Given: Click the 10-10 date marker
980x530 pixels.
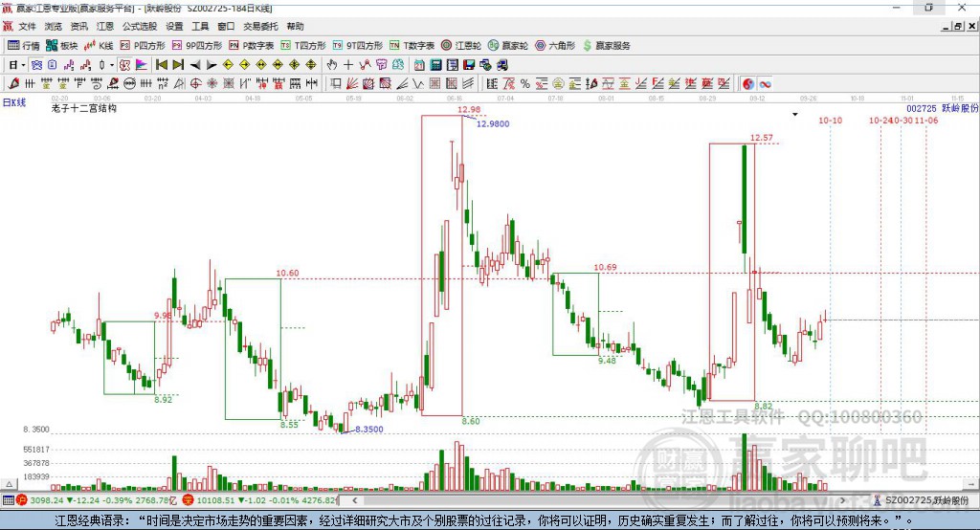Looking at the screenshot, I should point(830,120).
